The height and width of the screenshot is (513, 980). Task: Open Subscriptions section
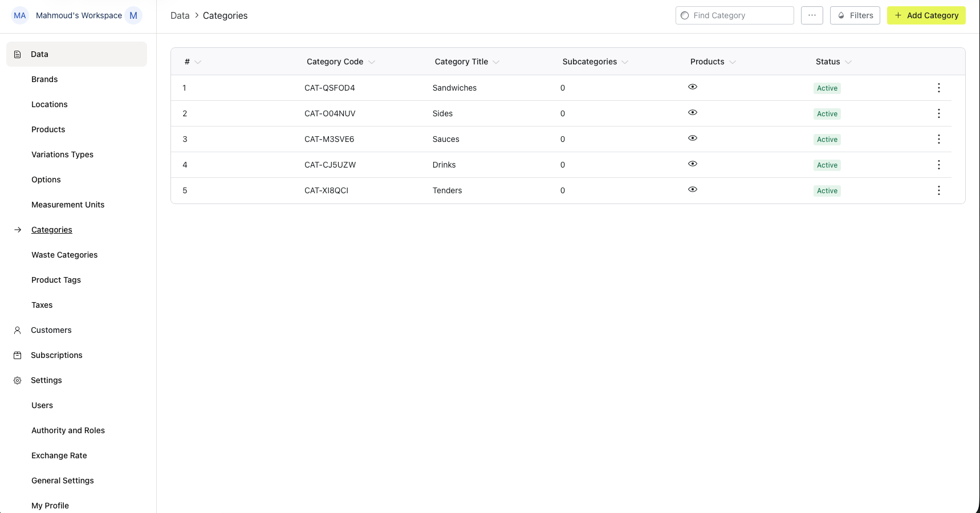56,355
